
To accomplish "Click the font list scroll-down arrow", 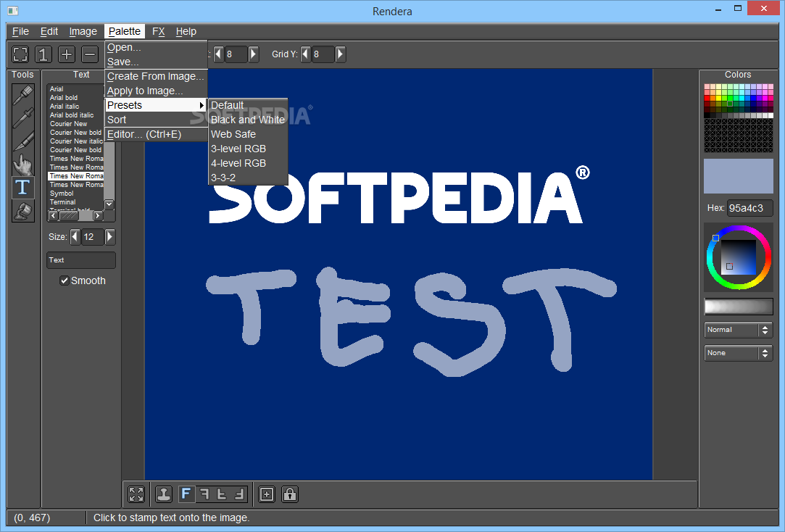I will 109,204.
